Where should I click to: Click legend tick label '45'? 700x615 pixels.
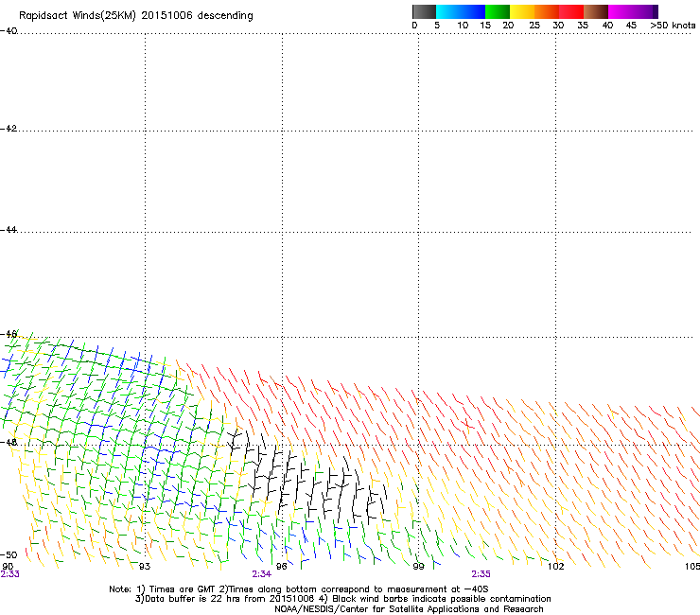(x=631, y=26)
